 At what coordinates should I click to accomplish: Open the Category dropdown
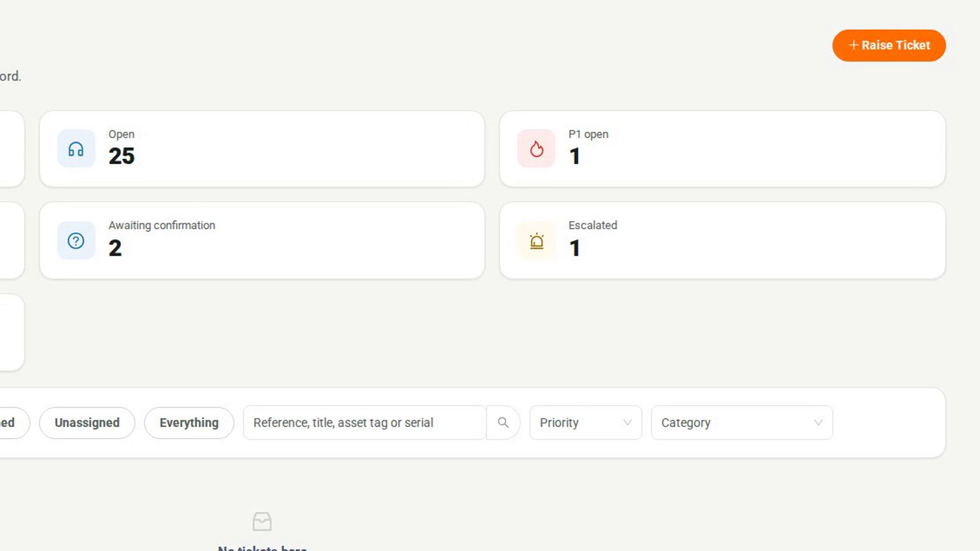[742, 422]
